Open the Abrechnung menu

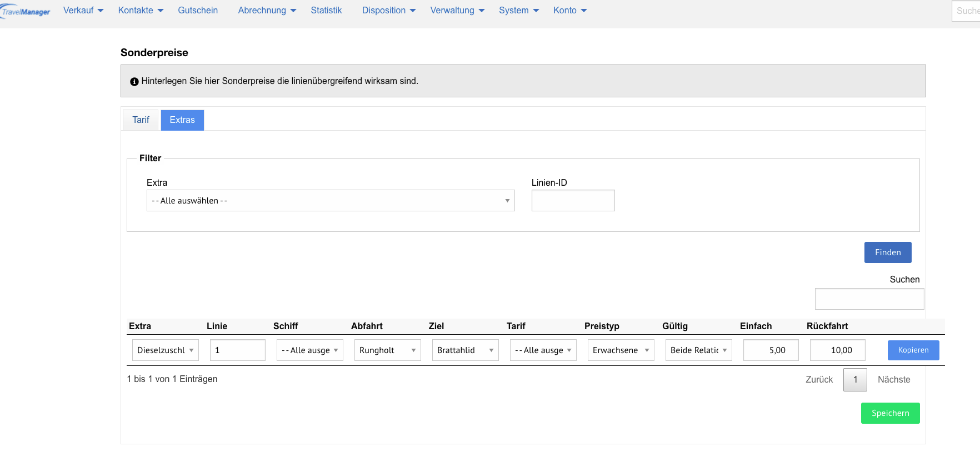pyautogui.click(x=267, y=11)
